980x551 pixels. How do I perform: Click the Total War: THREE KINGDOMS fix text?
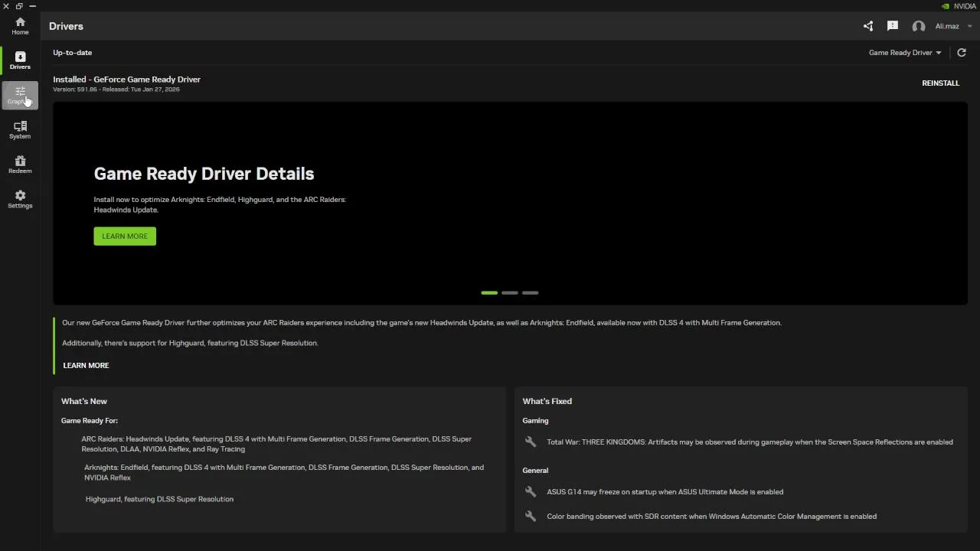click(750, 442)
